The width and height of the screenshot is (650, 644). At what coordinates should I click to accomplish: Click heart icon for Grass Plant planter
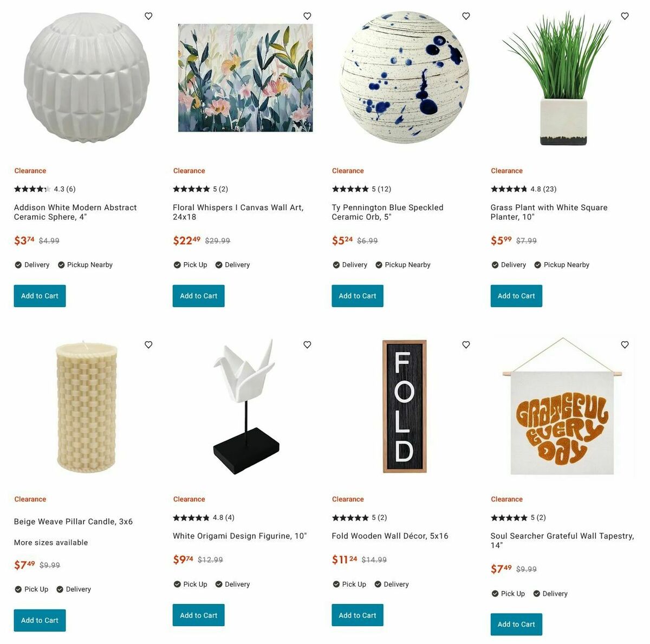pos(625,16)
